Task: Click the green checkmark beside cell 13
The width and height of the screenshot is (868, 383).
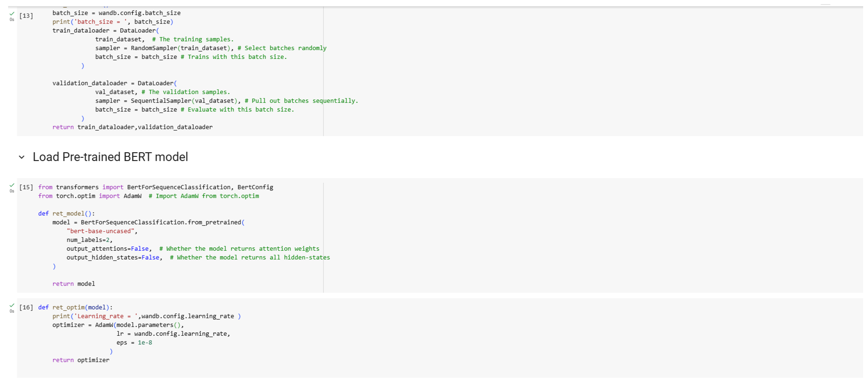Action: 12,13
